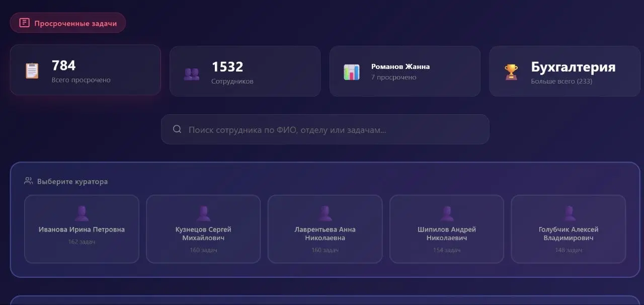Click avatar icon of Голубчик Алексей Владимирович
Image resolution: width=644 pixels, height=305 pixels.
(569, 213)
